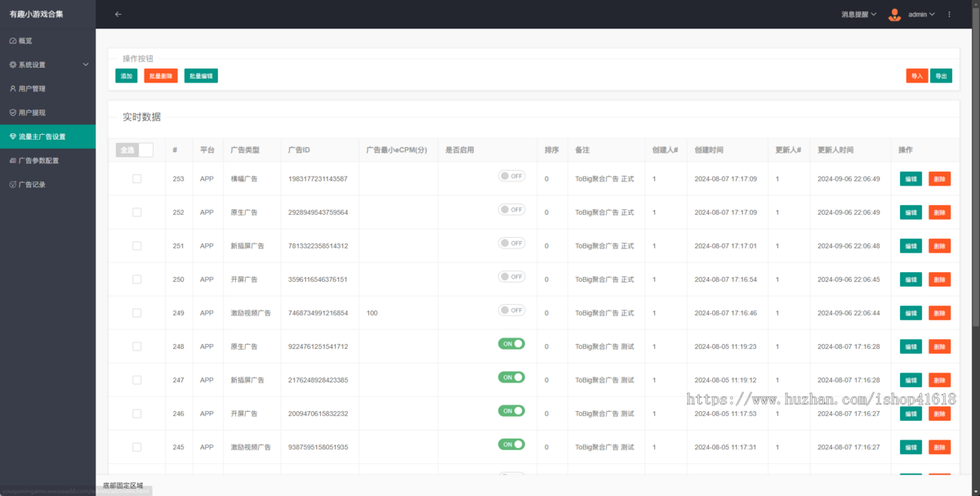Select 流量主广告设置 menu item
980x496 pixels.
click(x=47, y=136)
